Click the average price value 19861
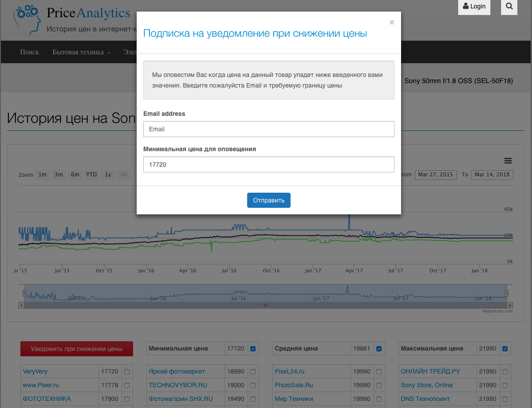This screenshot has width=532, height=408. click(x=362, y=349)
